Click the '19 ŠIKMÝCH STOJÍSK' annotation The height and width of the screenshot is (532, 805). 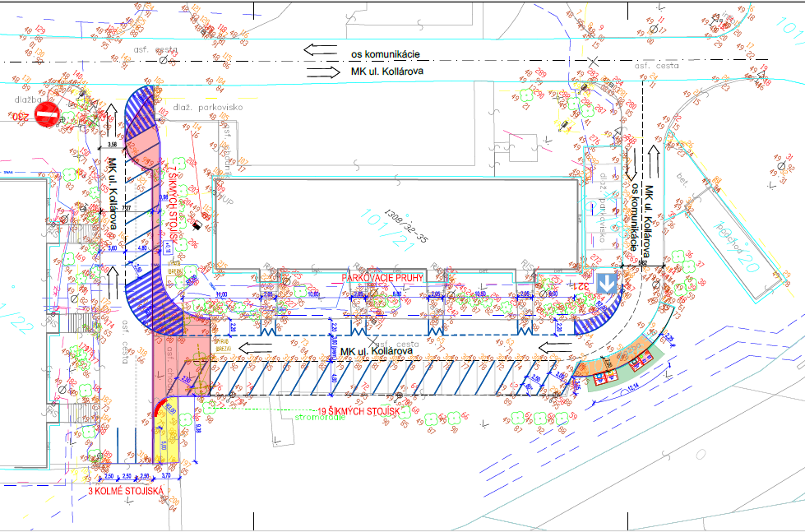click(x=359, y=409)
